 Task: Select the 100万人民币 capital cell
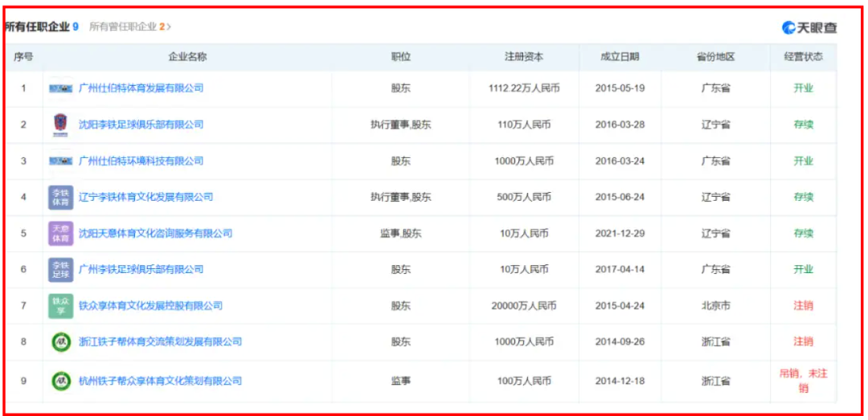(524, 381)
